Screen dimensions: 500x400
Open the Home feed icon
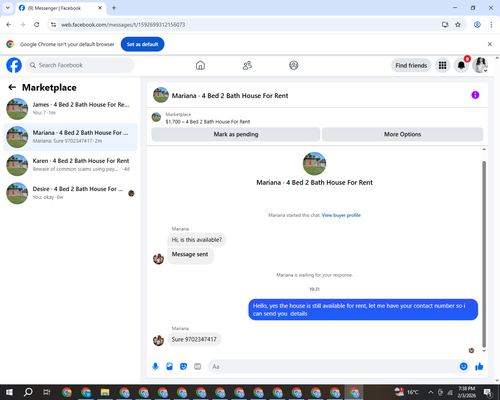coord(200,65)
